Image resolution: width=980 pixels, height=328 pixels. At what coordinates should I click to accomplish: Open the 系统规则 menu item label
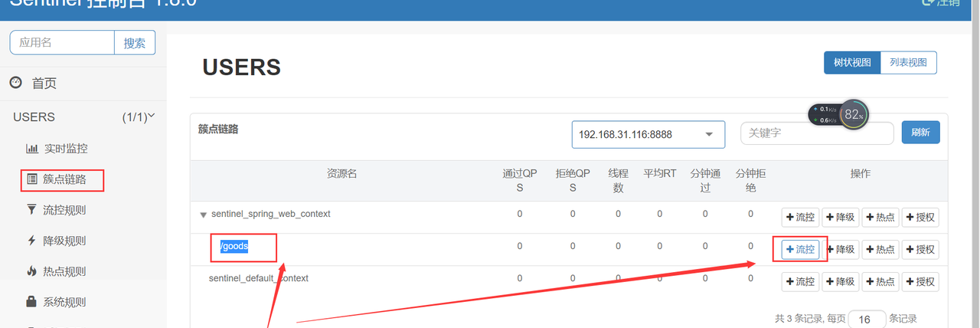click(x=64, y=302)
